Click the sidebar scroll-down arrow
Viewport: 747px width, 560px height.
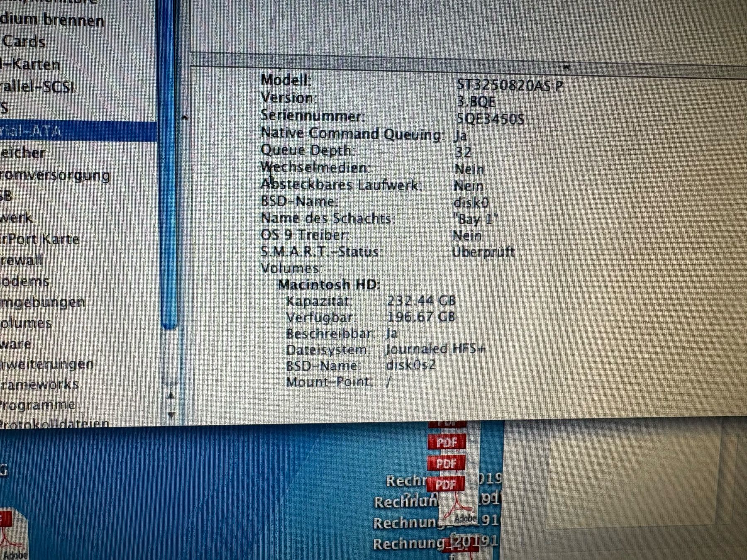[171, 415]
